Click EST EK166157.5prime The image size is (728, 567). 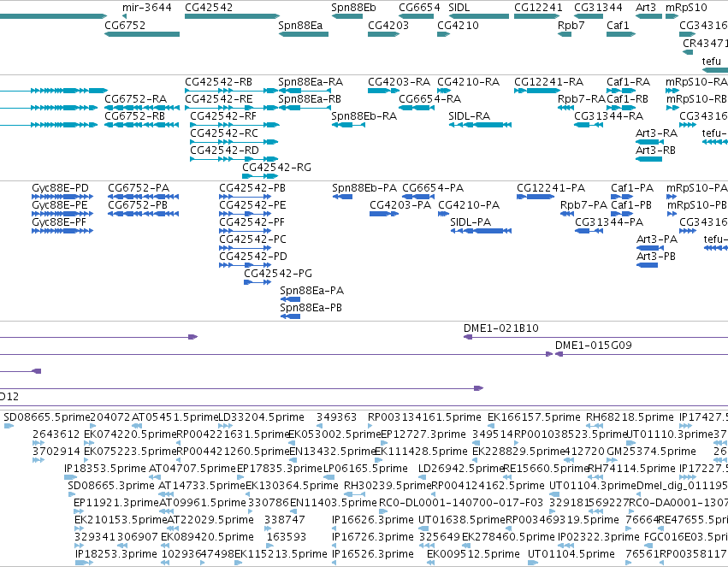pyautogui.click(x=492, y=426)
